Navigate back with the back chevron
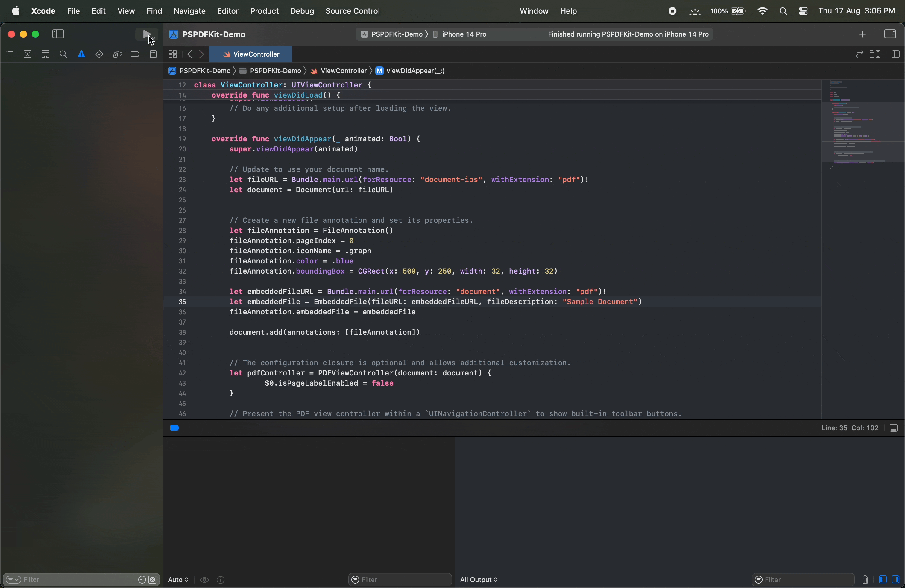 coord(190,54)
